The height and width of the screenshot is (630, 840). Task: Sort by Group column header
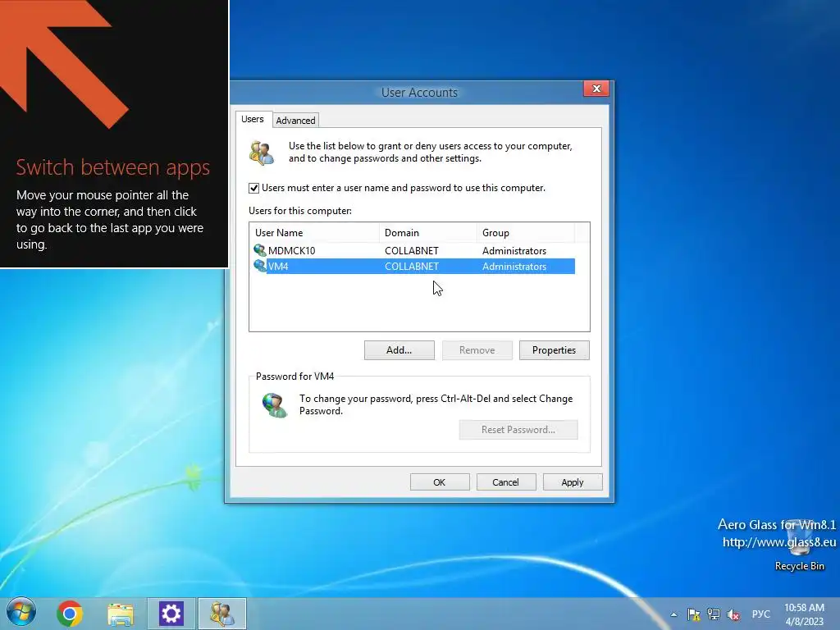(526, 232)
